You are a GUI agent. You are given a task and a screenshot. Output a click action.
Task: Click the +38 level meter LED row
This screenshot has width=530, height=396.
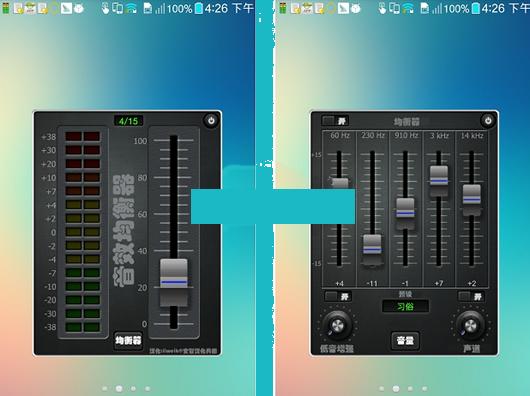(x=83, y=137)
